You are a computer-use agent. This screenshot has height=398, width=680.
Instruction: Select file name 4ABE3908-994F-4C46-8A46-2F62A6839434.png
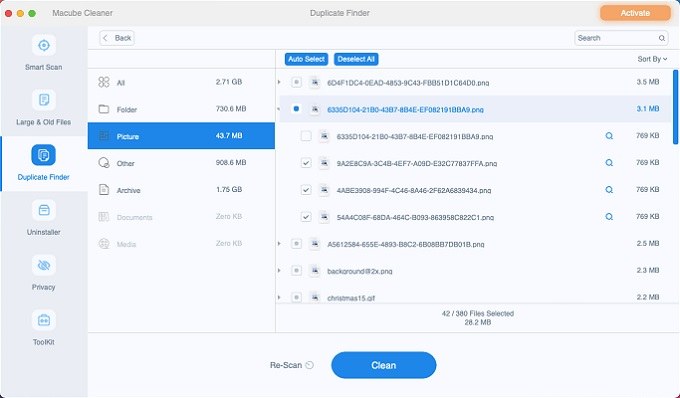(x=414, y=190)
